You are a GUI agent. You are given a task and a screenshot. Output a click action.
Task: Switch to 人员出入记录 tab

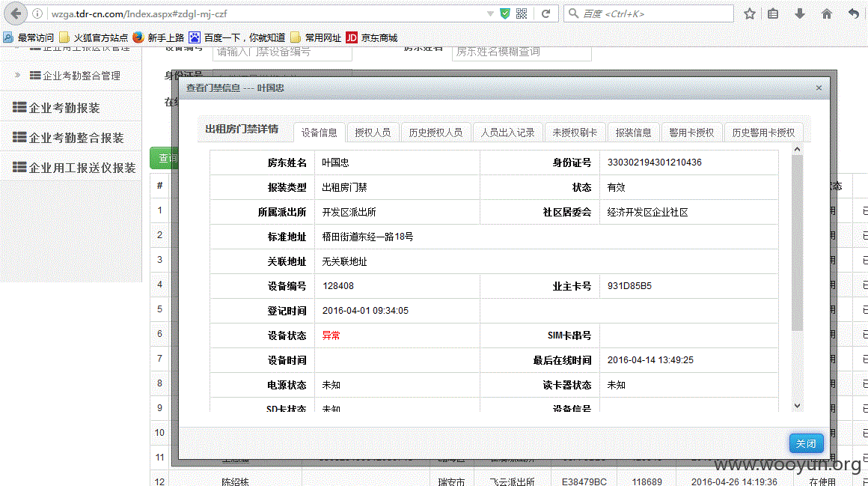507,133
